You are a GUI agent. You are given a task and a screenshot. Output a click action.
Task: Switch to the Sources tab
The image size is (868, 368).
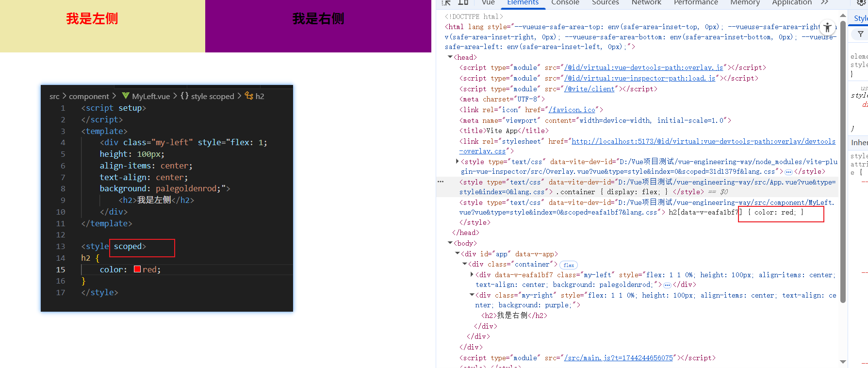point(606,2)
